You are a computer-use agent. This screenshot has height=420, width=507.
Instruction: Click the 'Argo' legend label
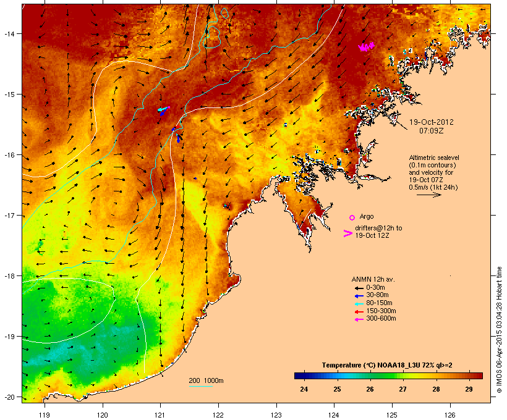pyautogui.click(x=367, y=216)
